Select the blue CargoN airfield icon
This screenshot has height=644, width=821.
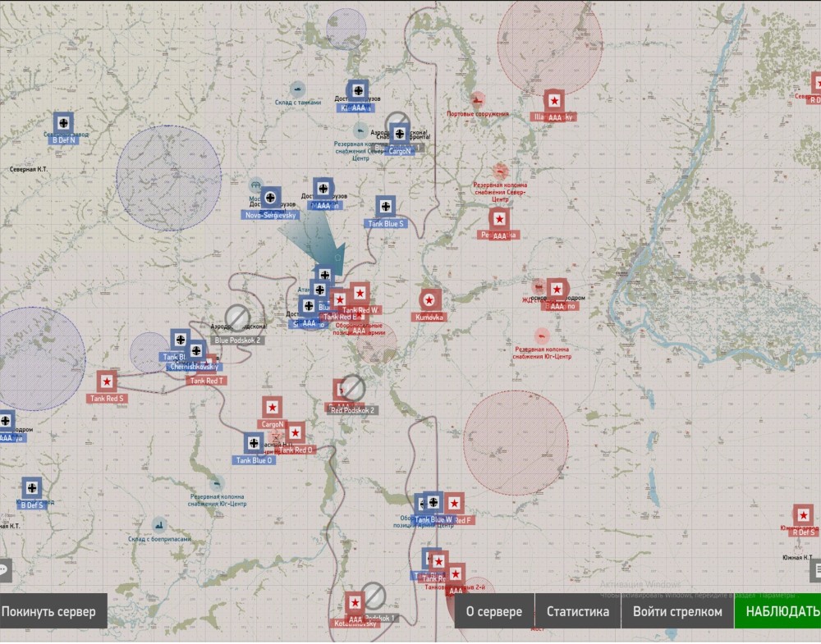(400, 134)
